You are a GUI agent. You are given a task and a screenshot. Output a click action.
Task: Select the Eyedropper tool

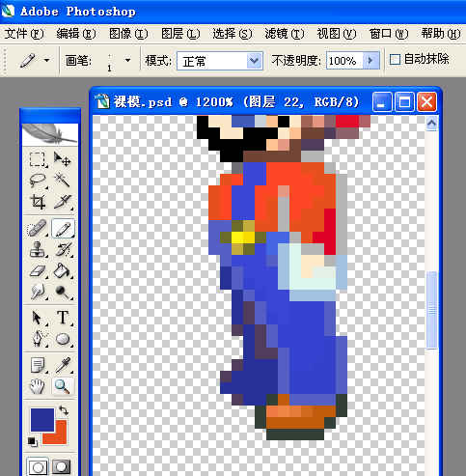(63, 366)
